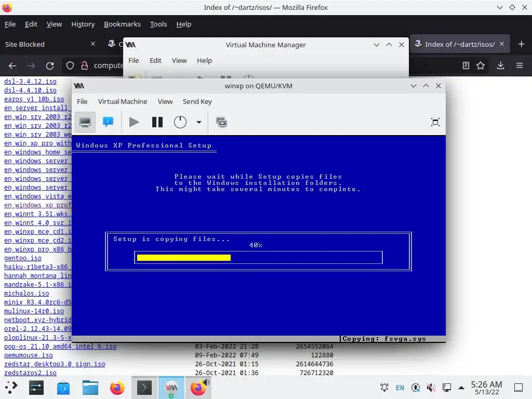The image size is (532, 399).
Task: Close the Index of /~dartz/isos/ tab
Action: (x=502, y=44)
